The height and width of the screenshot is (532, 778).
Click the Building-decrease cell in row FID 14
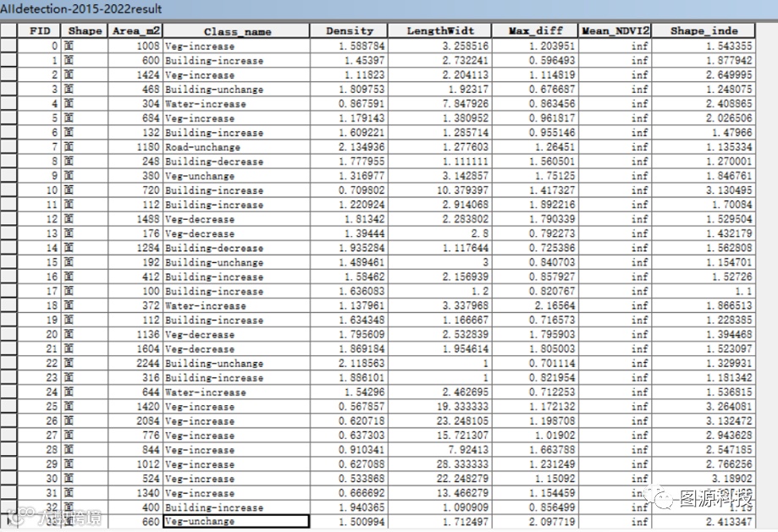click(x=237, y=248)
